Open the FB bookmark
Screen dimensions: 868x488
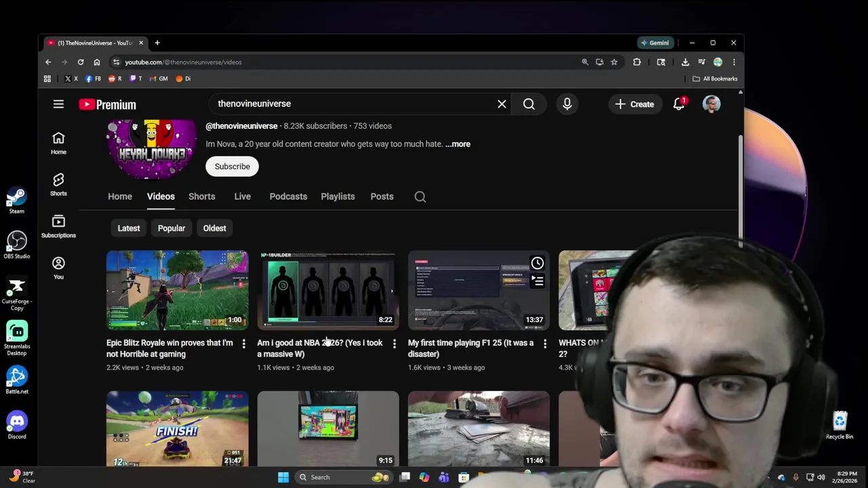[x=93, y=79]
